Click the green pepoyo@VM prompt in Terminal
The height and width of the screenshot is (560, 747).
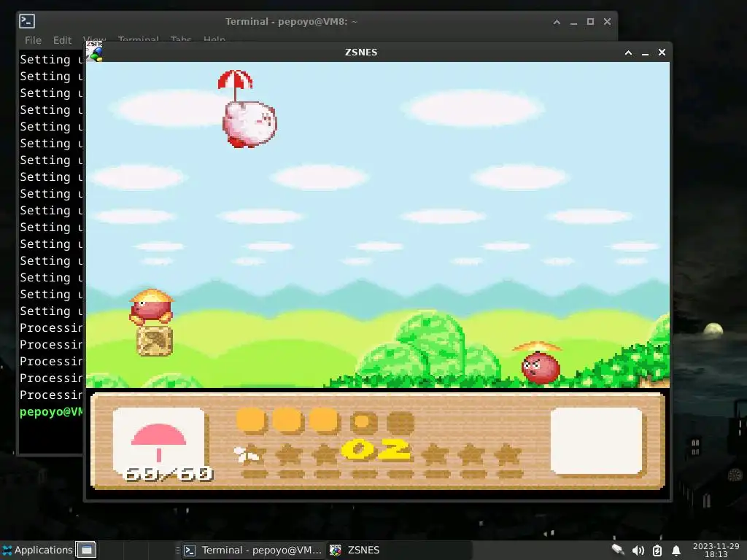click(52, 412)
